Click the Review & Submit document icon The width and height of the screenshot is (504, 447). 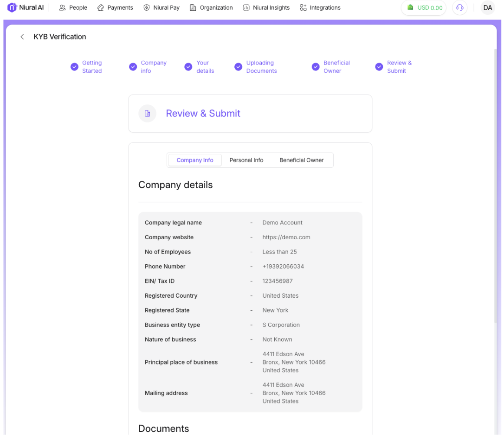pos(148,114)
